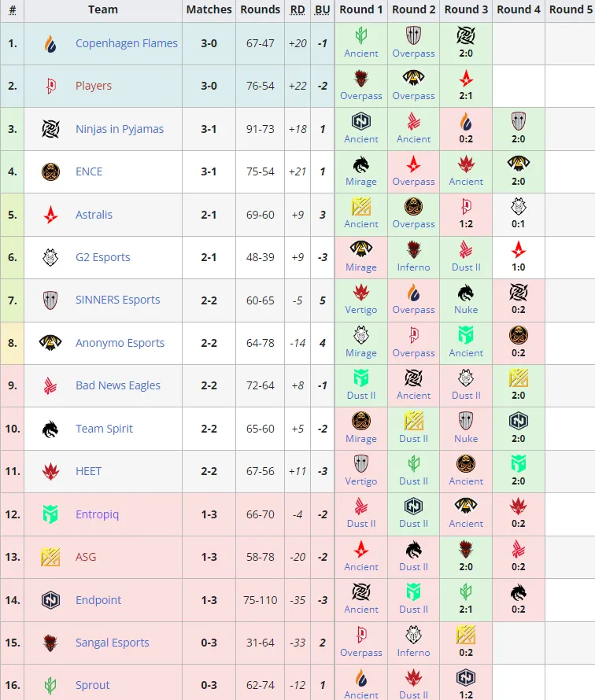Click the G2 Esports logo in row 6
The image size is (595, 700).
point(50,257)
